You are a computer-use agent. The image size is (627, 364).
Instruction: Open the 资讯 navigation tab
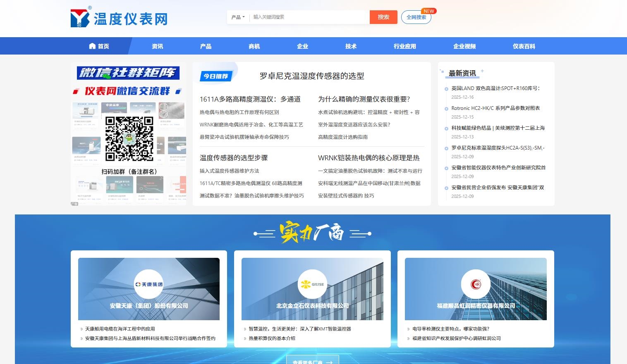tap(157, 46)
